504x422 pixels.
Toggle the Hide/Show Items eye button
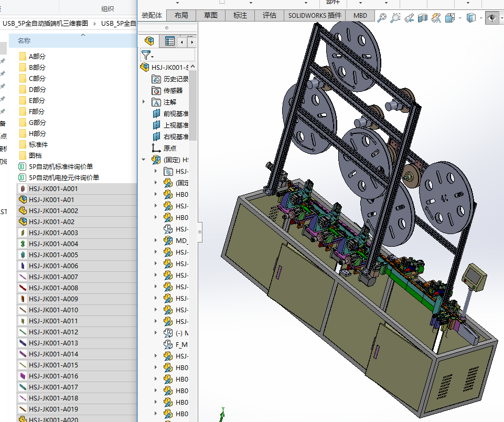click(492, 18)
